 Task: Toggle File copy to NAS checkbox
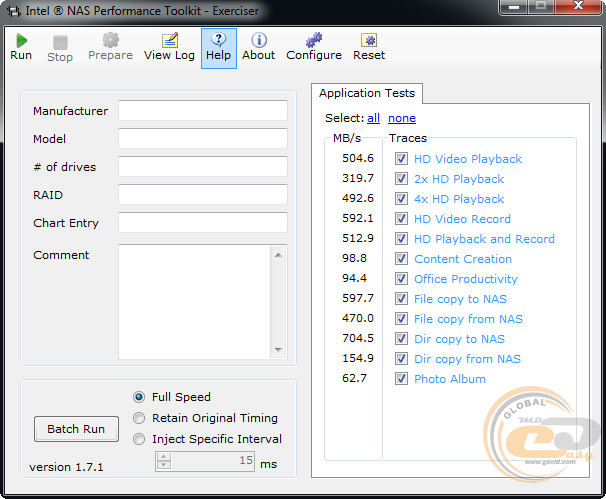click(401, 299)
